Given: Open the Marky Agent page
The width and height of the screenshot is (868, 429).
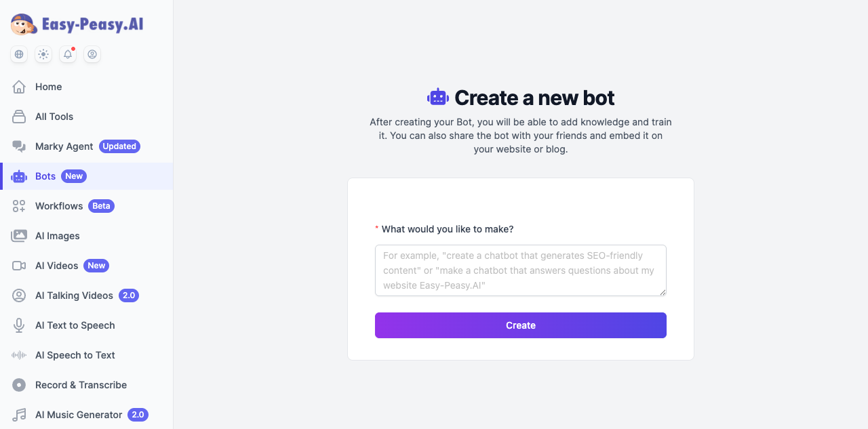Looking at the screenshot, I should [64, 146].
